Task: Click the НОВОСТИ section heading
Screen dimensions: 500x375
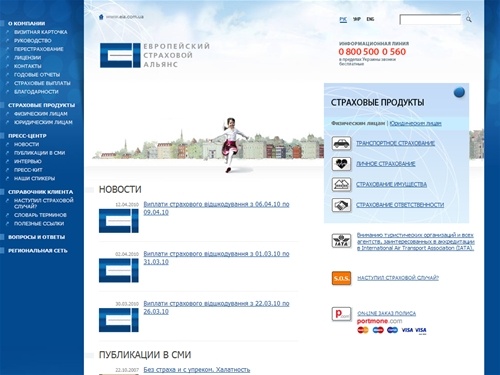Action: pos(120,190)
